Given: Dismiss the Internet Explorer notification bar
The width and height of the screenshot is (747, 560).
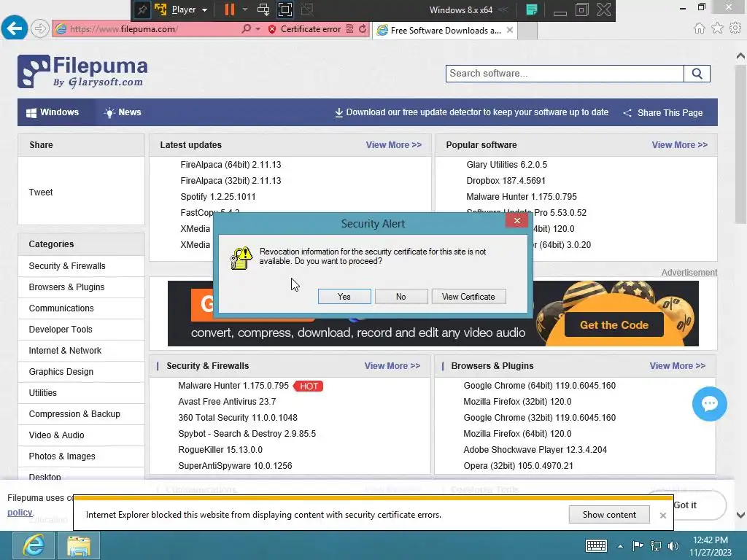Looking at the screenshot, I should coord(662,516).
